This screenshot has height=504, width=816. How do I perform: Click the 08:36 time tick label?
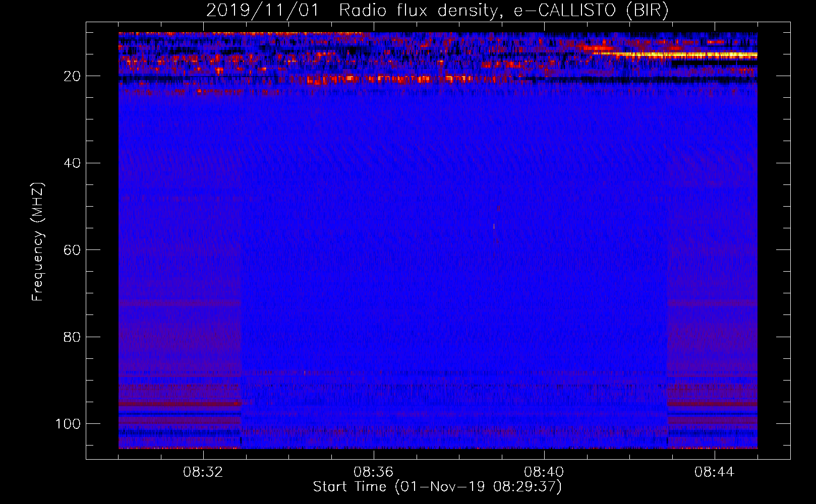coord(374,472)
